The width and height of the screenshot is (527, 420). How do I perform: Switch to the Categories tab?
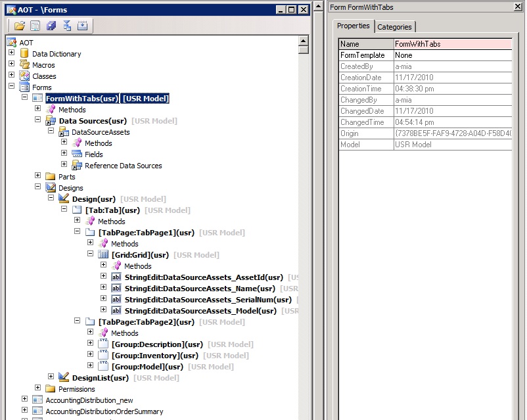[x=394, y=27]
